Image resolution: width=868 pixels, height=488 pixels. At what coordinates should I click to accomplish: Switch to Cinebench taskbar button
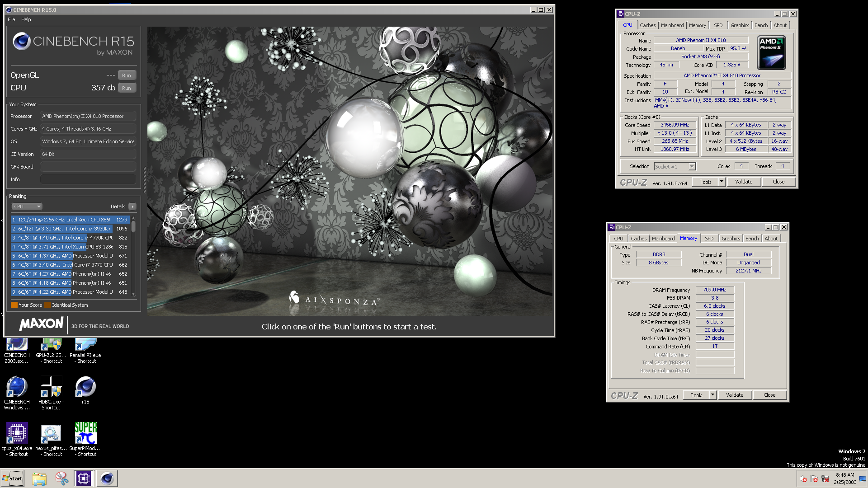(x=107, y=479)
